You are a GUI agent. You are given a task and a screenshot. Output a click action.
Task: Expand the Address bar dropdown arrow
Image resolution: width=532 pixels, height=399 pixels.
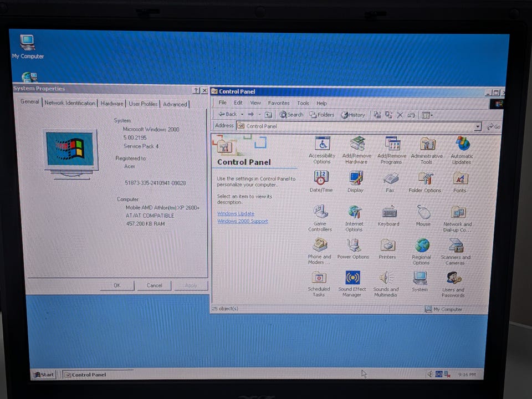(x=478, y=126)
